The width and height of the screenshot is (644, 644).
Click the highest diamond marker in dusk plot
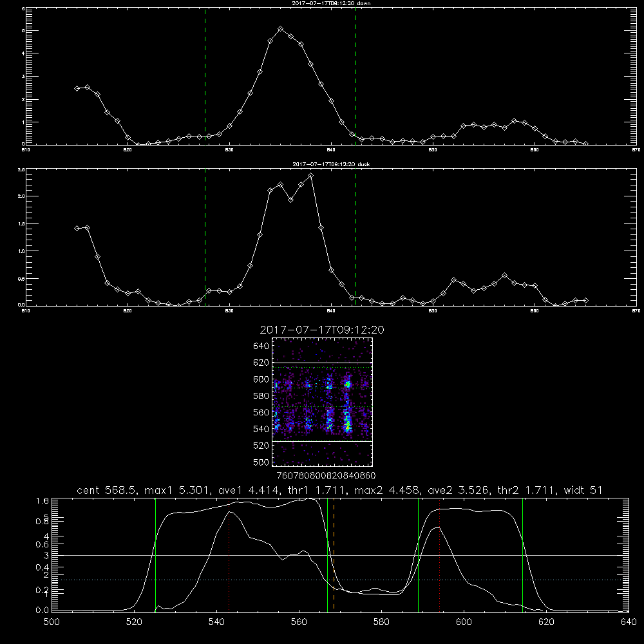[311, 175]
